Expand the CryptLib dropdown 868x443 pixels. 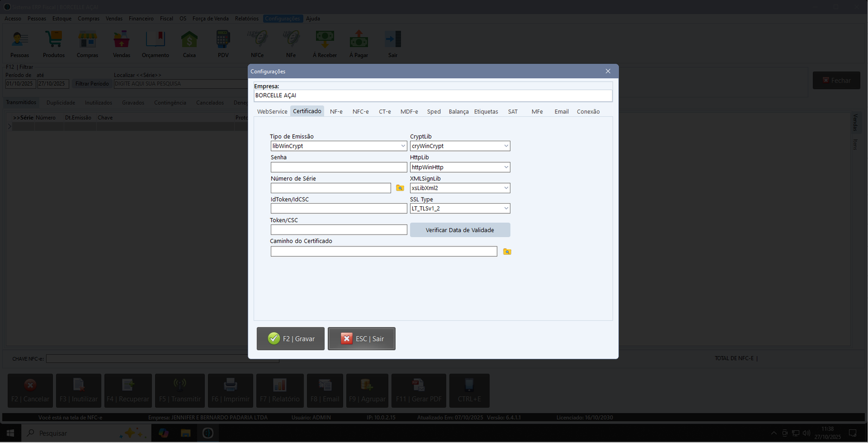[506, 146]
